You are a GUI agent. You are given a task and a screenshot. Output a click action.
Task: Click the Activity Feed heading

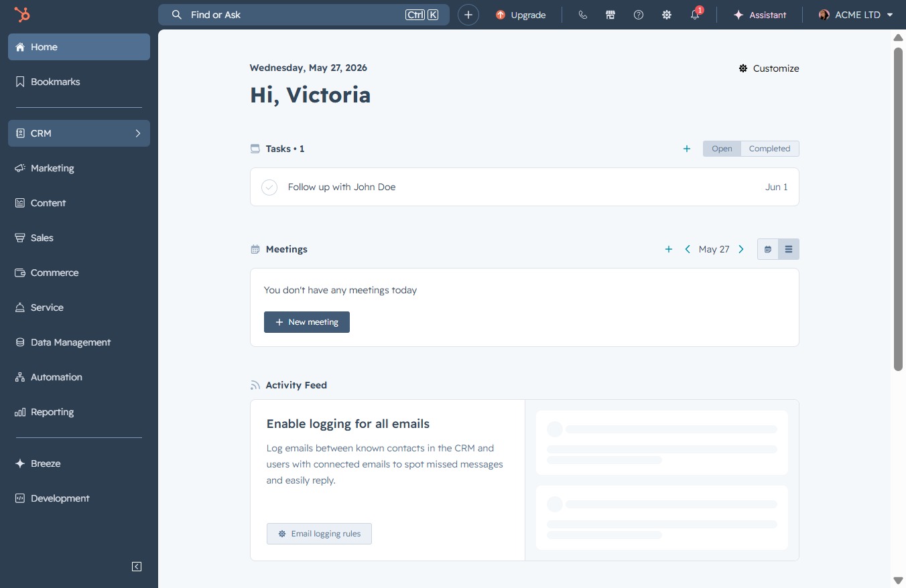pos(296,385)
